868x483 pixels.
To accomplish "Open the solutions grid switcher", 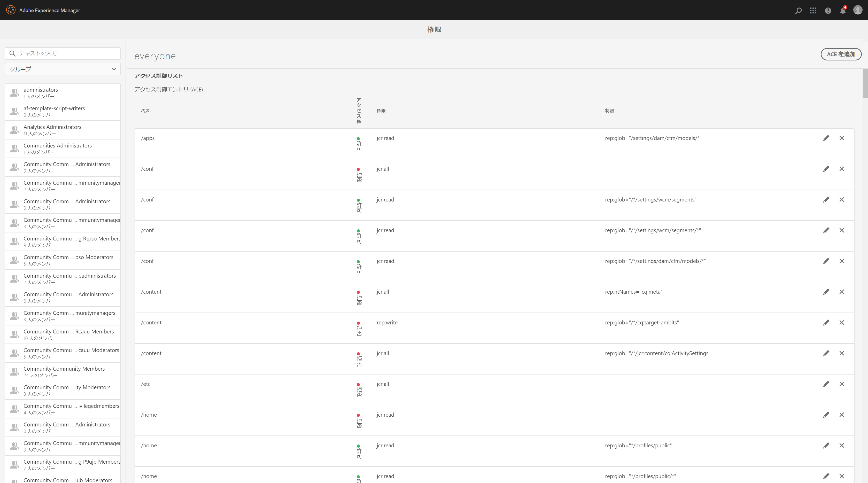I will pyautogui.click(x=813, y=10).
